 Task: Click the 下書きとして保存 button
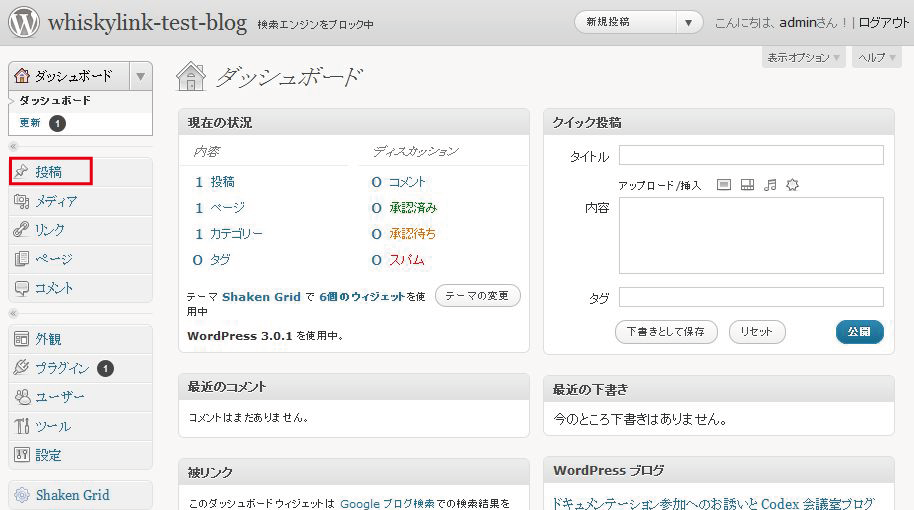click(666, 332)
